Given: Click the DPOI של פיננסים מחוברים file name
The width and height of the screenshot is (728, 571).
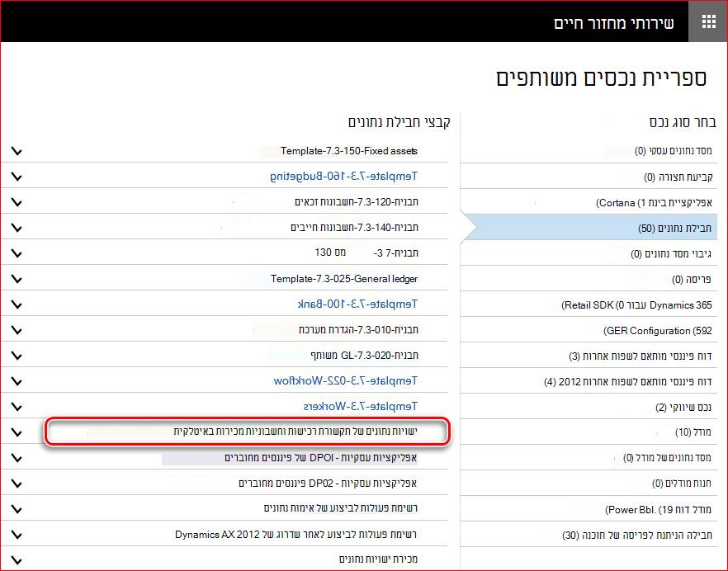Looking at the screenshot, I should tap(321, 458).
